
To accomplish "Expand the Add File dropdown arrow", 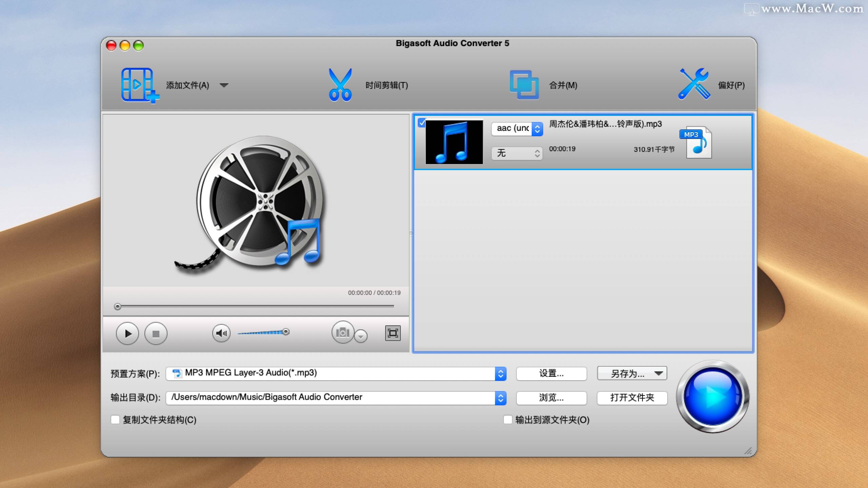I will click(224, 85).
